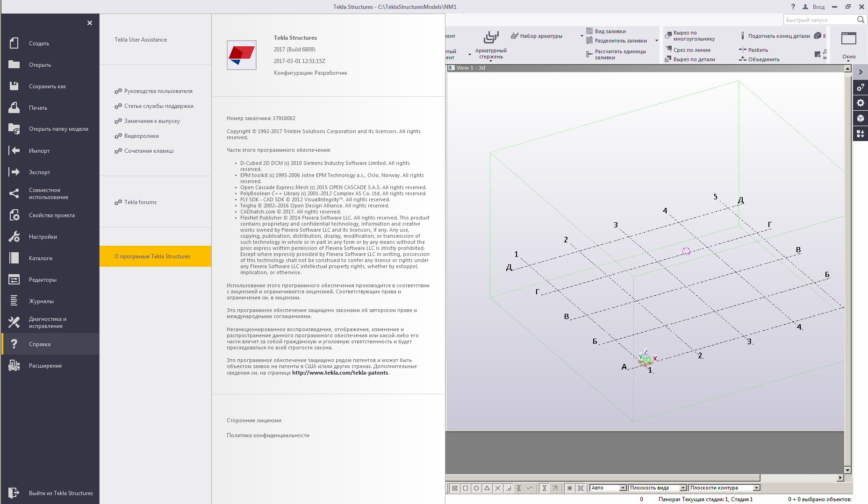The height and width of the screenshot is (504, 868).
Task: Toggle snap to geometry lines (square)
Action: pos(465,488)
